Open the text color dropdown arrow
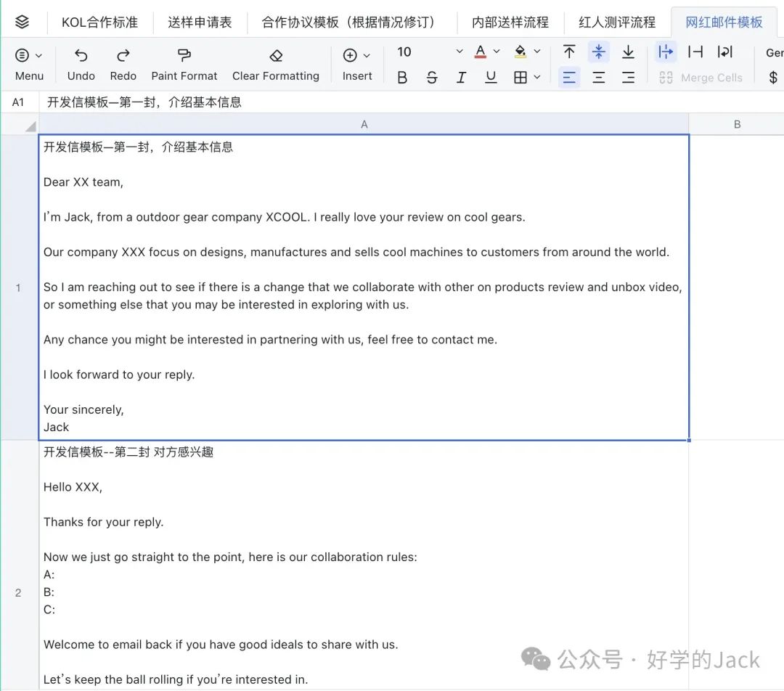784x691 pixels. click(497, 52)
